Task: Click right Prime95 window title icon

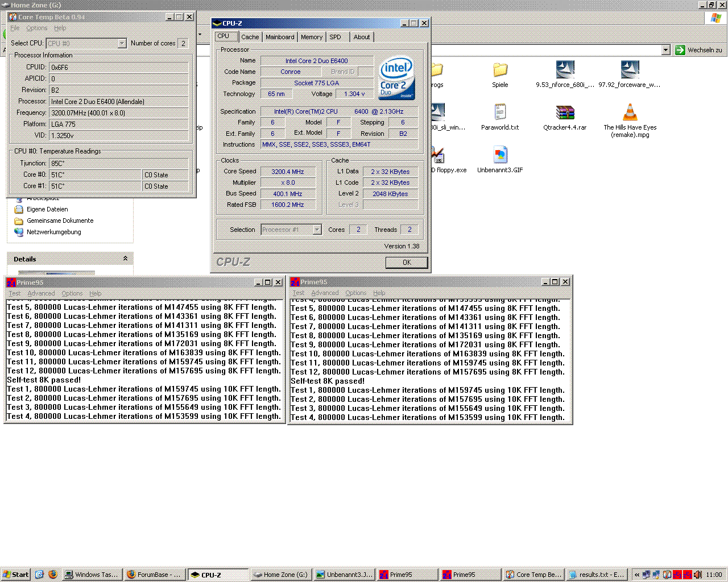Action: tap(295, 282)
